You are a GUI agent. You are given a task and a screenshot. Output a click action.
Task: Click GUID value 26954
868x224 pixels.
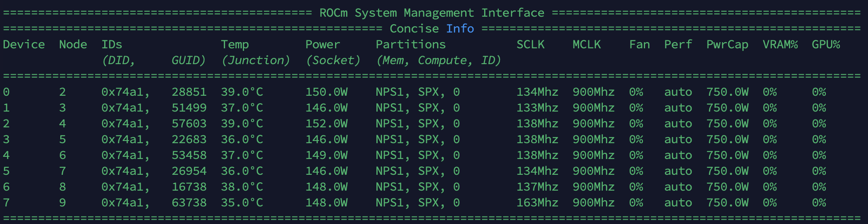(x=189, y=171)
